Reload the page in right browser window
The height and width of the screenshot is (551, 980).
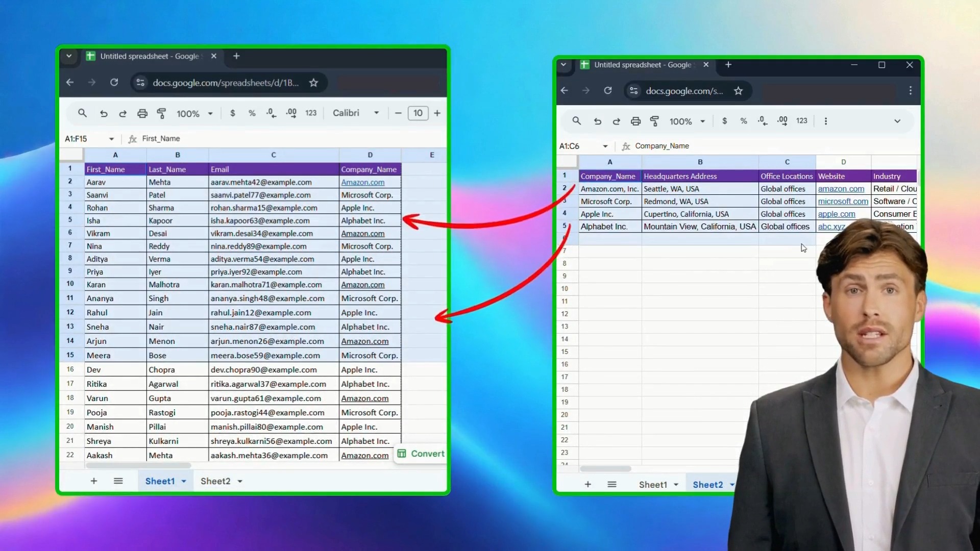tap(607, 91)
